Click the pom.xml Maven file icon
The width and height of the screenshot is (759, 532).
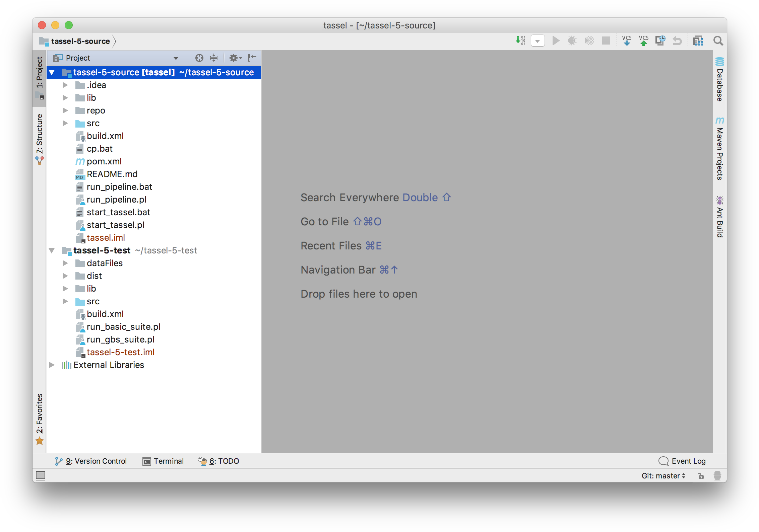click(x=80, y=161)
